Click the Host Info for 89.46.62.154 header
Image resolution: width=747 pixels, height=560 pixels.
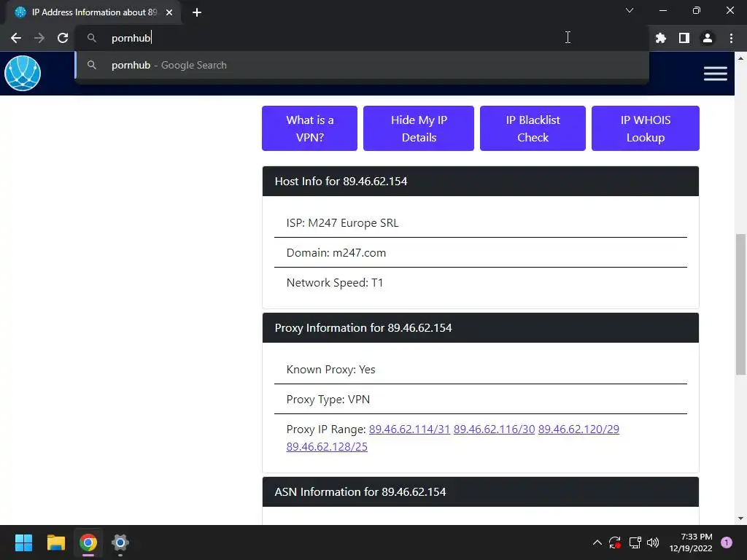tap(481, 182)
